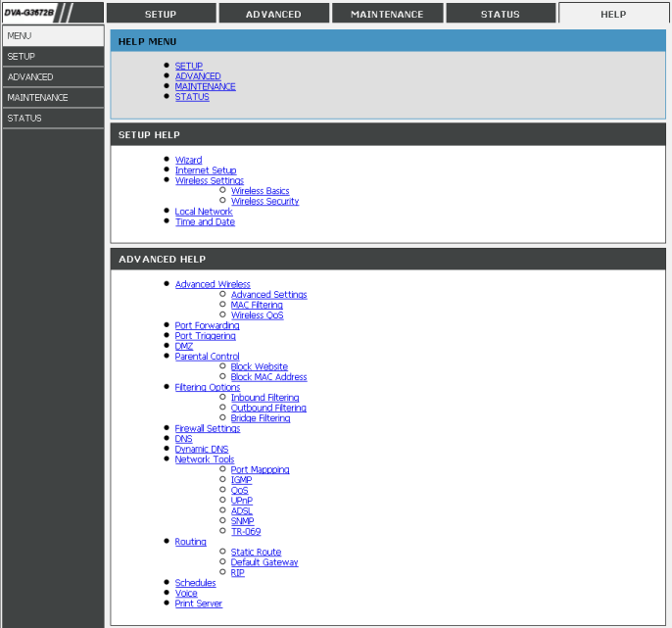Choose MAINTENANCE in the left sidebar
The image size is (672, 628).
coord(53,97)
